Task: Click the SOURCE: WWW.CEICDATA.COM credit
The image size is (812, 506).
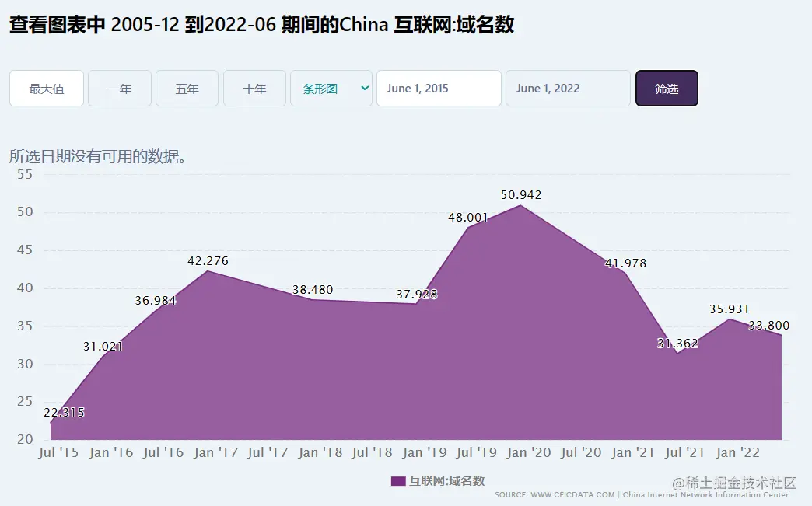Action: [555, 495]
